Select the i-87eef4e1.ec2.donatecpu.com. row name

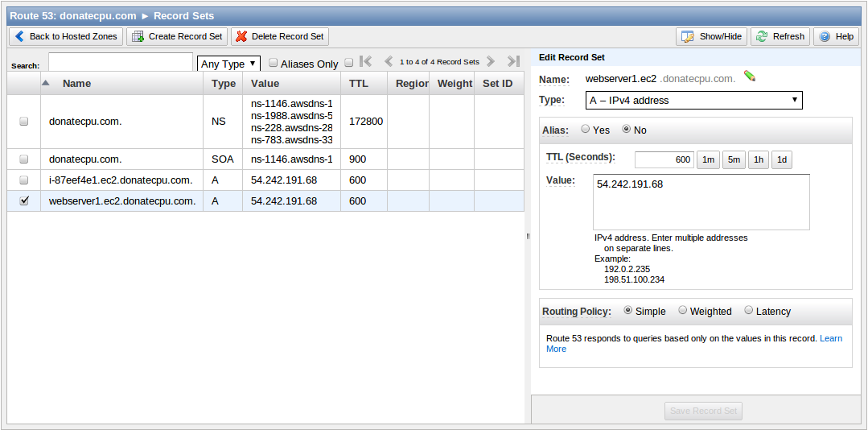pyautogui.click(x=121, y=180)
